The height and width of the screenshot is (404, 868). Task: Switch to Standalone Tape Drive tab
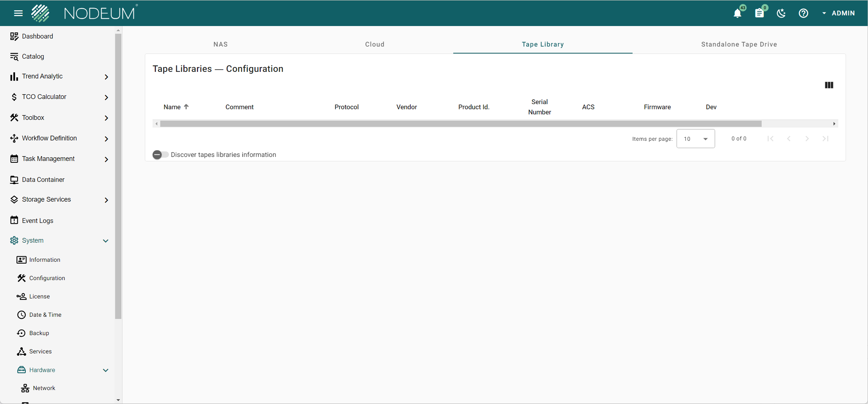point(739,44)
